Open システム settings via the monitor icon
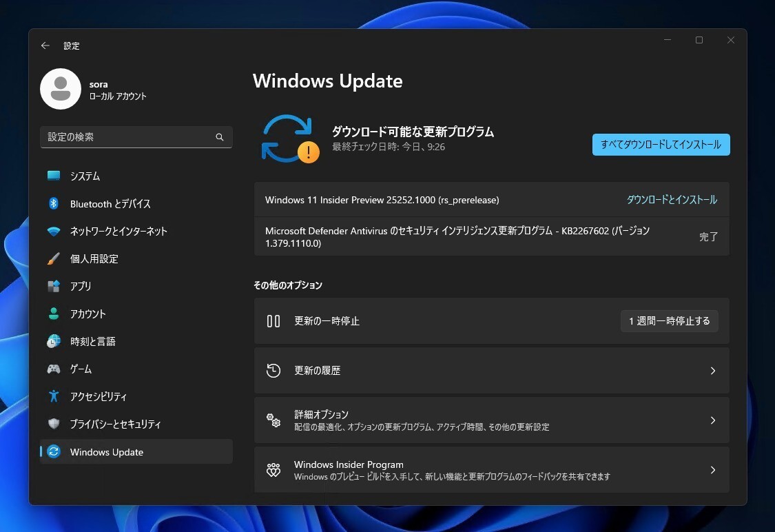This screenshot has width=775, height=532. pyautogui.click(x=55, y=176)
